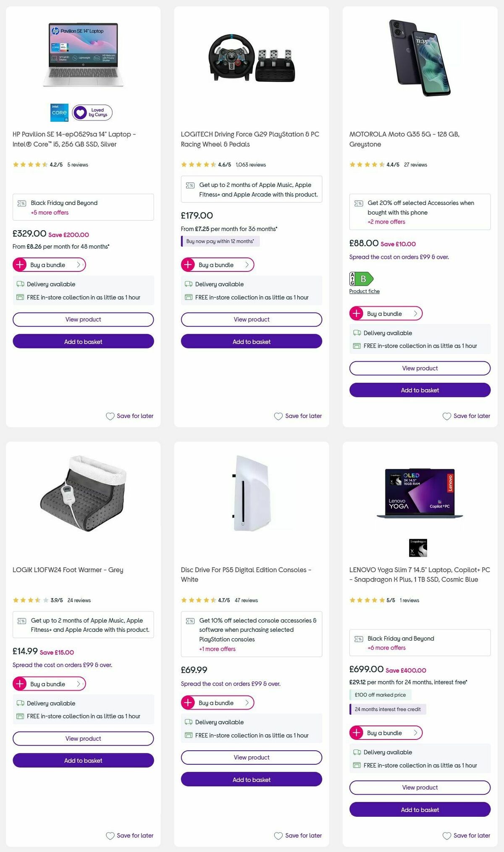Open Buy a bundle for the HP Pavilion laptop
Image resolution: width=504 pixels, height=852 pixels.
coord(49,265)
